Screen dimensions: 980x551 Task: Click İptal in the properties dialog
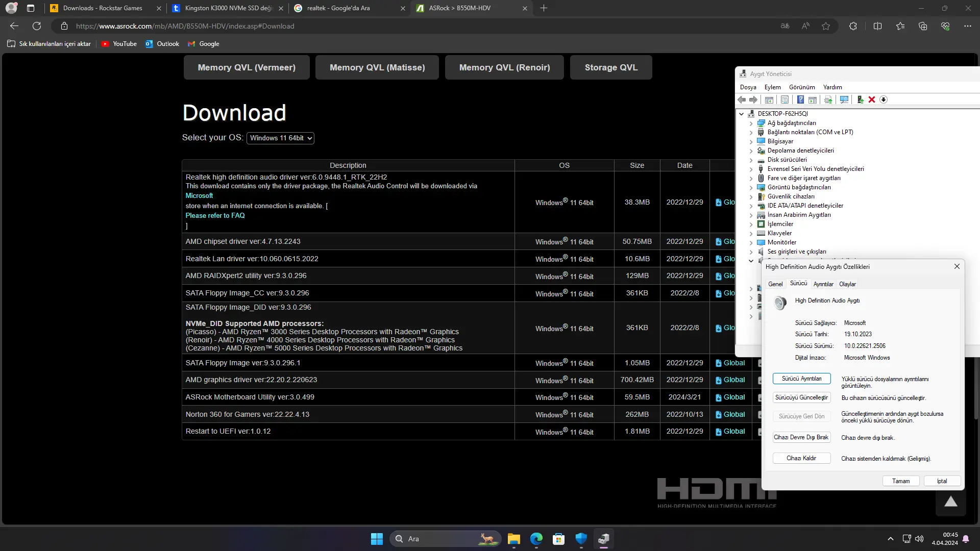tap(942, 482)
